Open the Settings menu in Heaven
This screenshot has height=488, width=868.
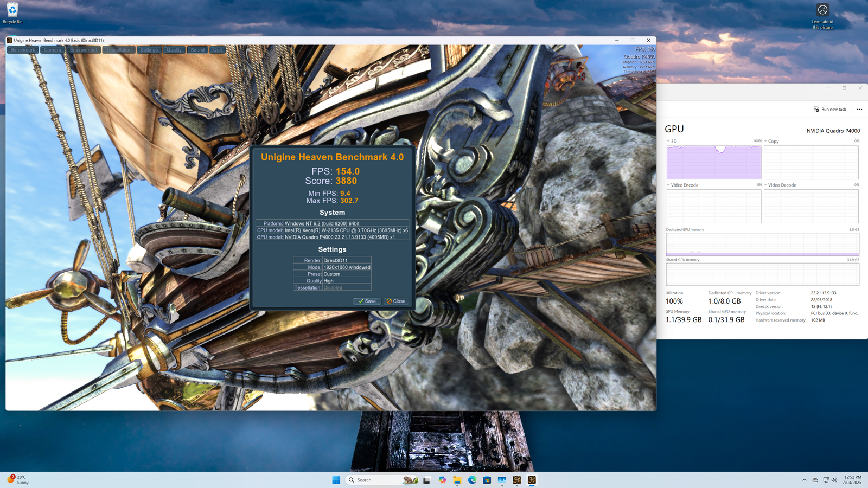(x=149, y=50)
